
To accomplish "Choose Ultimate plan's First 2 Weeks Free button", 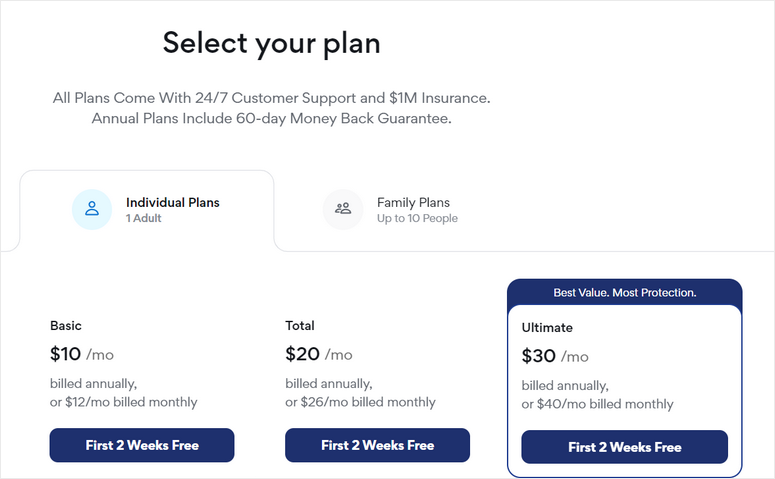I will (624, 447).
